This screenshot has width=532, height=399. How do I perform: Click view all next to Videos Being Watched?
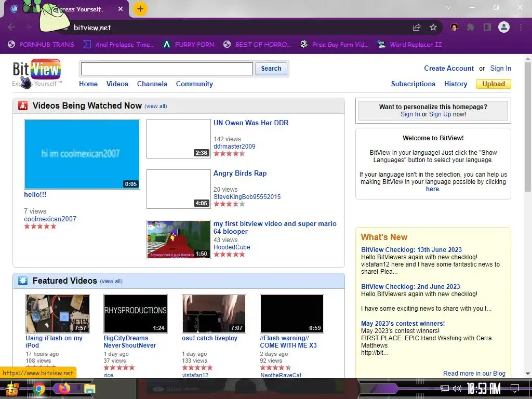[156, 106]
